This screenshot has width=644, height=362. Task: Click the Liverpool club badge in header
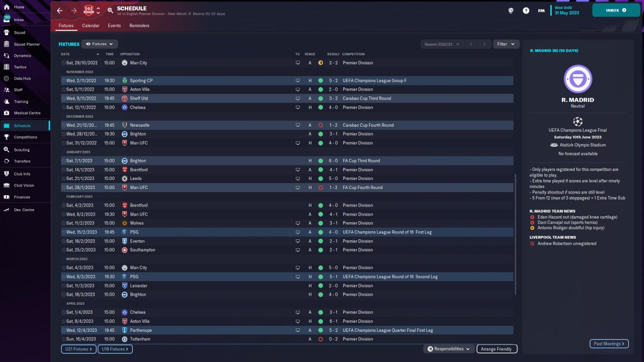coord(89,10)
